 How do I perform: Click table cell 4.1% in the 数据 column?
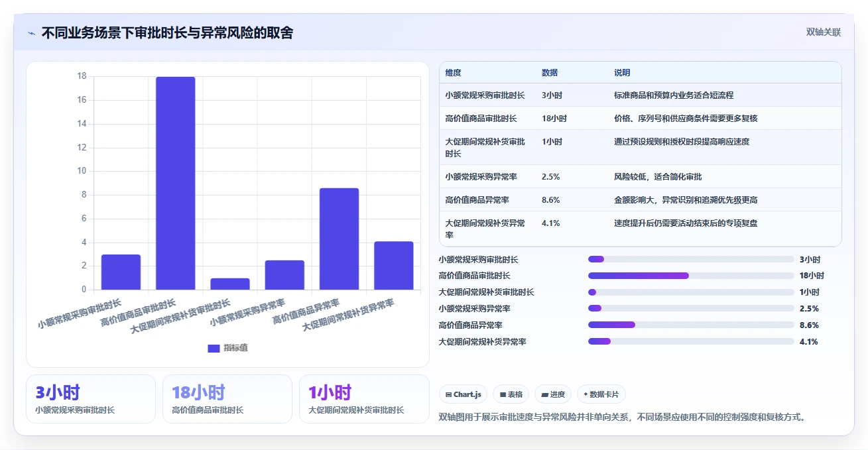tap(551, 223)
